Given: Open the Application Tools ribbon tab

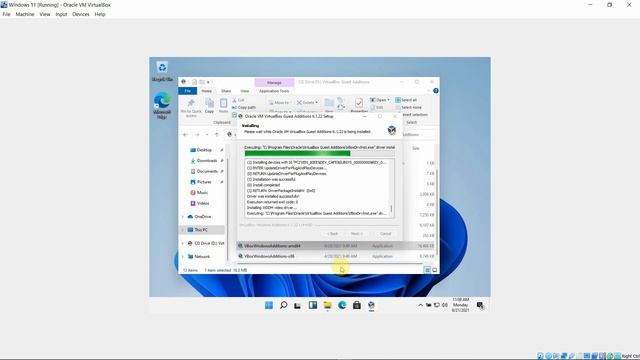Looking at the screenshot, I should (274, 91).
